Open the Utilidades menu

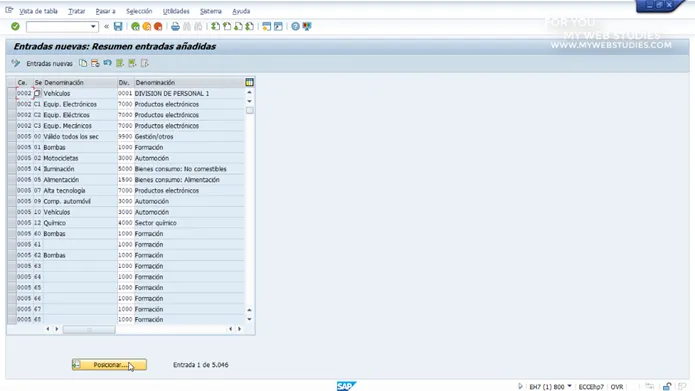pyautogui.click(x=176, y=11)
